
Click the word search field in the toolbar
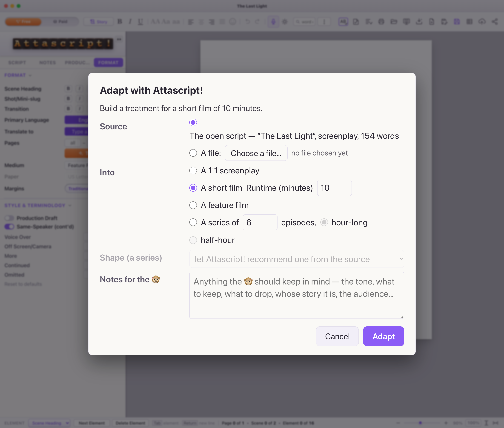pos(304,22)
